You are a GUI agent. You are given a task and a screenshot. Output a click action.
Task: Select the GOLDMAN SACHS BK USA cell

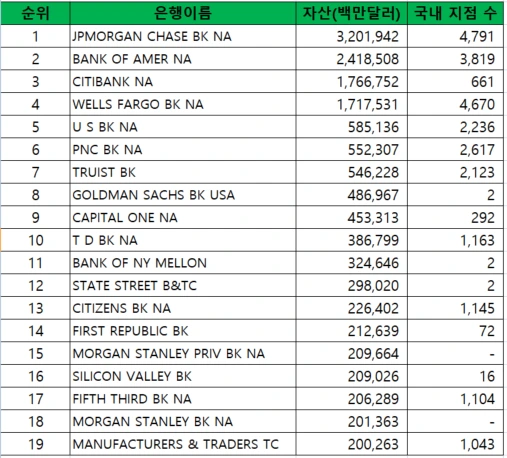point(183,195)
